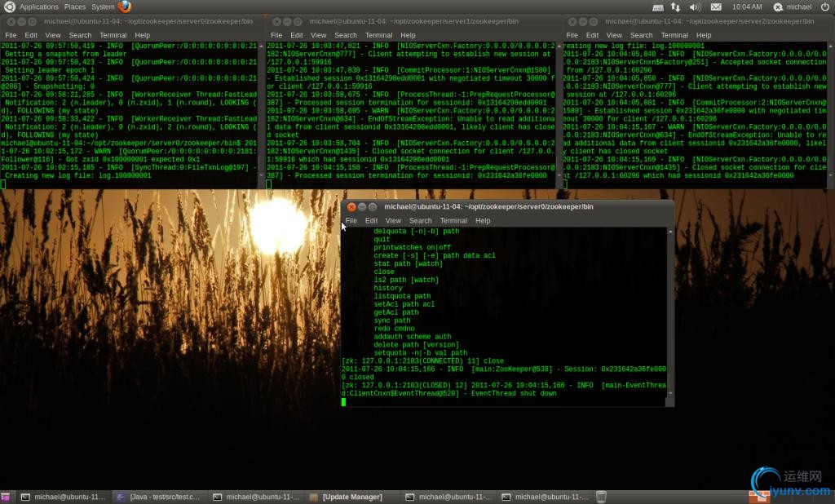Open the System menu in top panel
835x504 pixels.
(x=103, y=7)
